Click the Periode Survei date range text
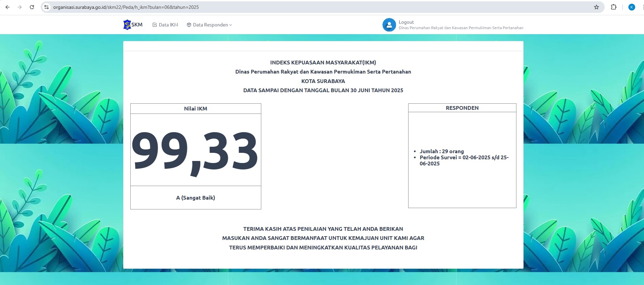 point(463,160)
